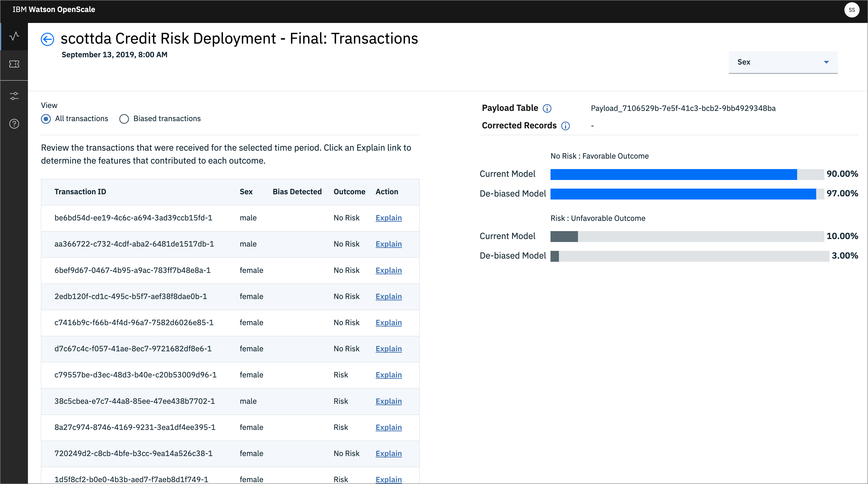
Task: Select the All transactions radio button
Action: pos(46,119)
